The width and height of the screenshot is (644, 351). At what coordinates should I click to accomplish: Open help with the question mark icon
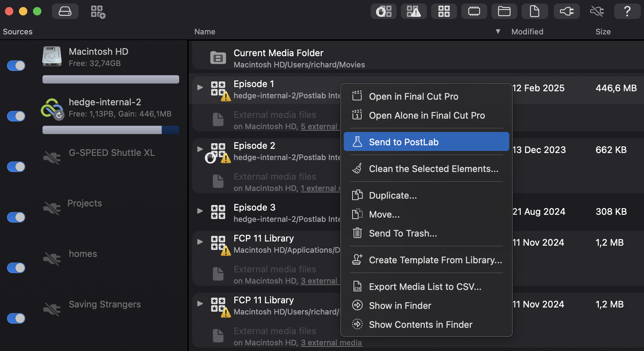click(627, 11)
